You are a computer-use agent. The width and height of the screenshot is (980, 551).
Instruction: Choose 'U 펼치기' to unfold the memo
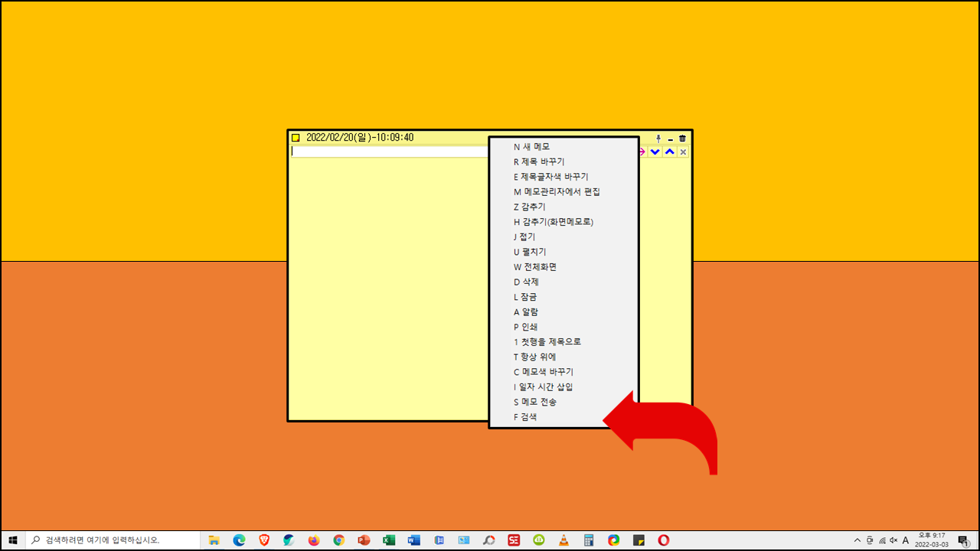[563, 252]
